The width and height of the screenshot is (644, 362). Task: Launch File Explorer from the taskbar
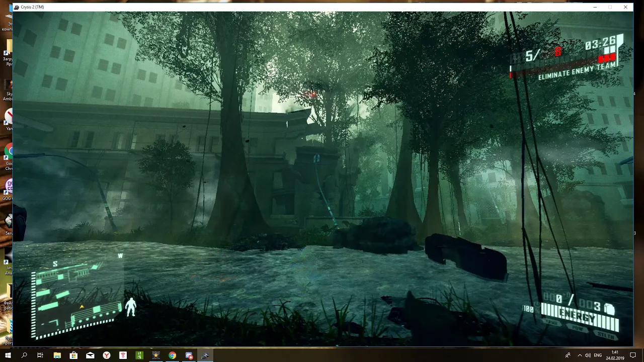57,355
